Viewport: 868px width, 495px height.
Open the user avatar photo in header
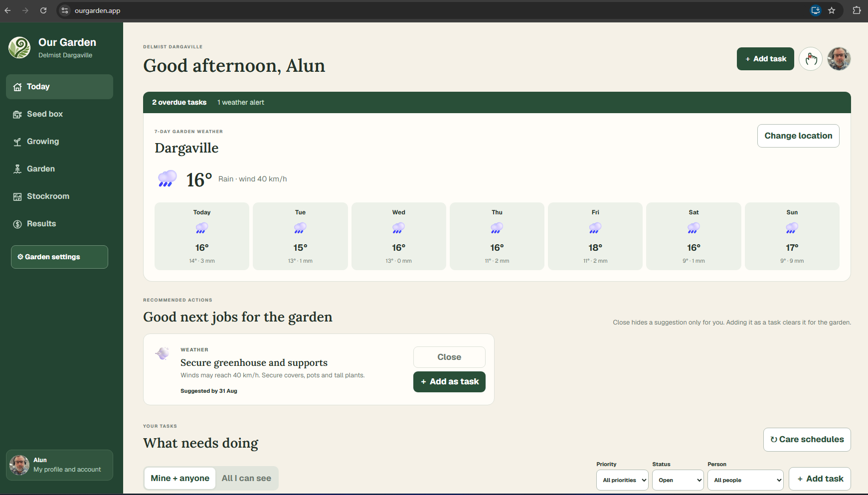coord(839,59)
